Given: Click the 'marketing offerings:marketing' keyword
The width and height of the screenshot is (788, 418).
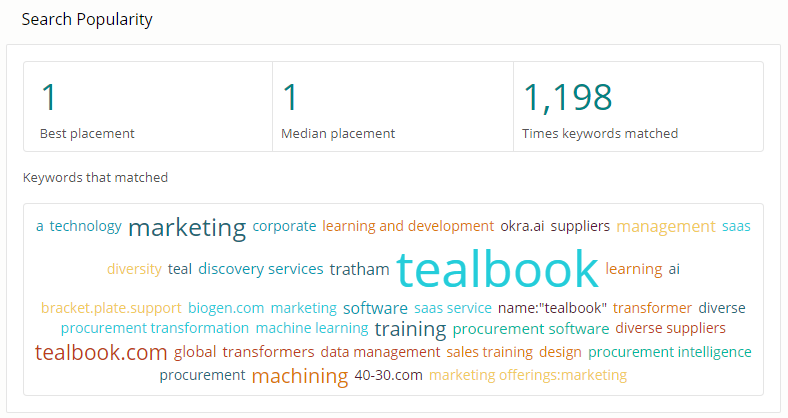Looking at the screenshot, I should 528,375.
